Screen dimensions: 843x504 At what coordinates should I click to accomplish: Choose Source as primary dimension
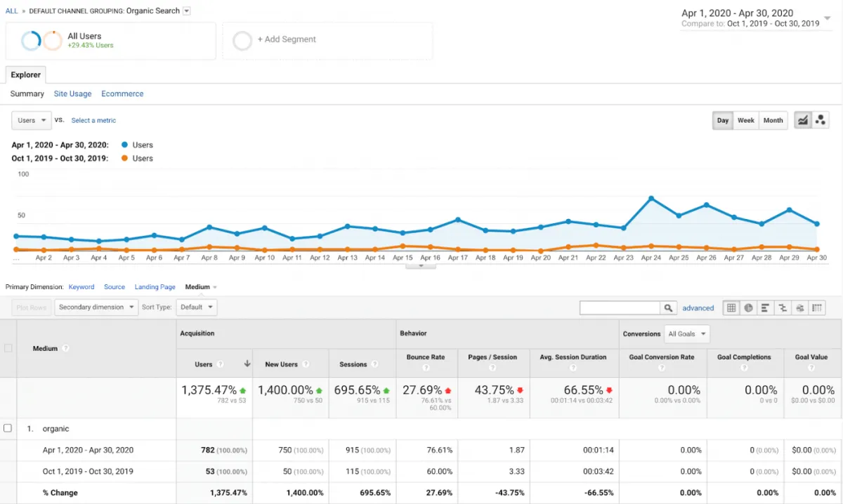[115, 286]
